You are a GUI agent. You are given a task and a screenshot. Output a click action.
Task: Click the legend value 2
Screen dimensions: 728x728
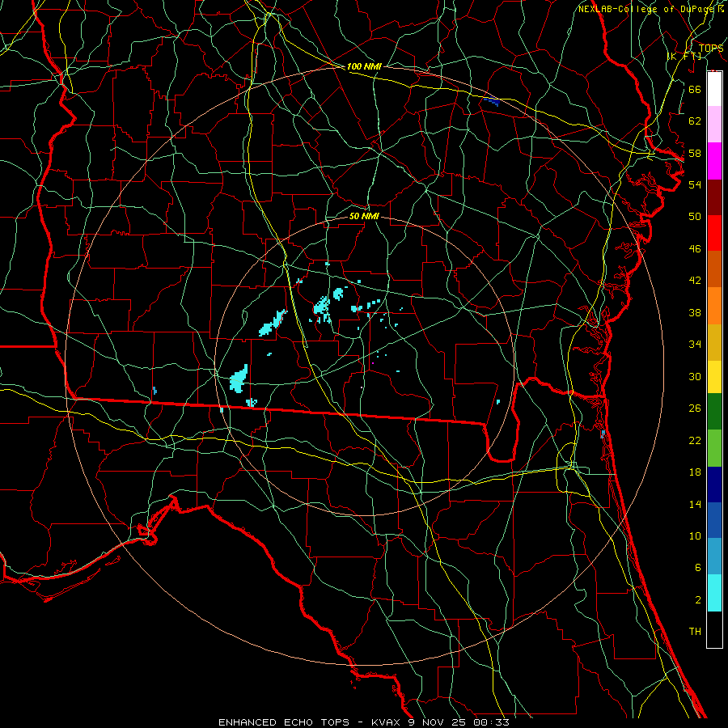697,600
